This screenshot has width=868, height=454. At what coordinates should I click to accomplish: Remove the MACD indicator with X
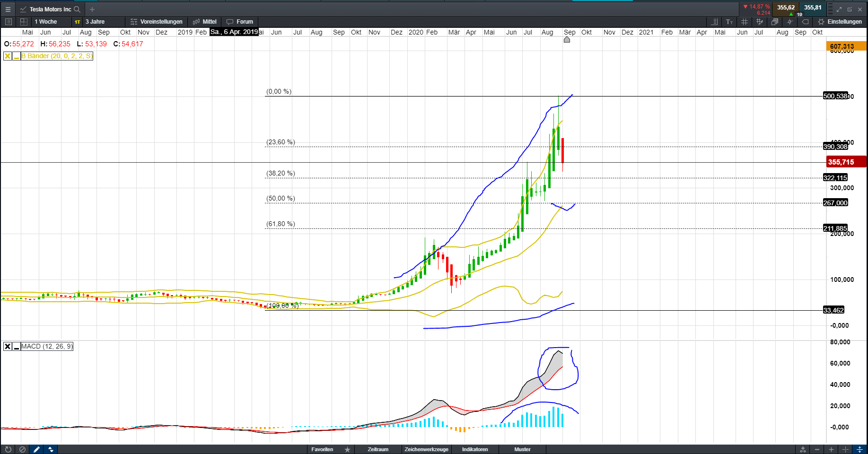tap(8, 347)
